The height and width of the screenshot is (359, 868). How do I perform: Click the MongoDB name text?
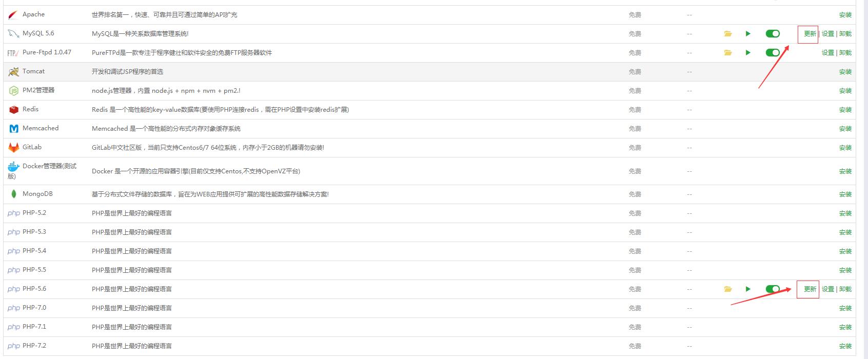(37, 194)
